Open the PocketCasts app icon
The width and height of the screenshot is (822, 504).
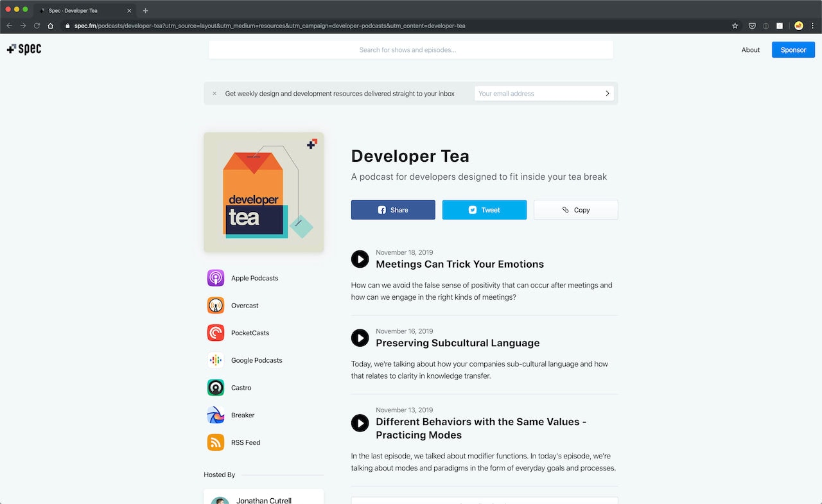pyautogui.click(x=216, y=333)
